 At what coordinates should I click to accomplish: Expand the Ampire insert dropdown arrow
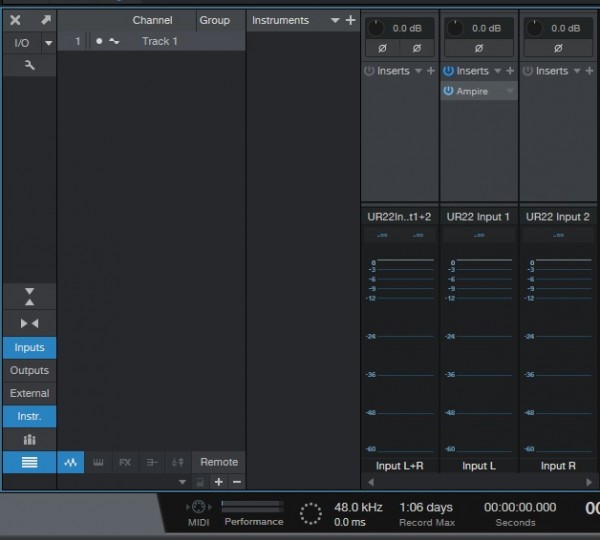(509, 91)
